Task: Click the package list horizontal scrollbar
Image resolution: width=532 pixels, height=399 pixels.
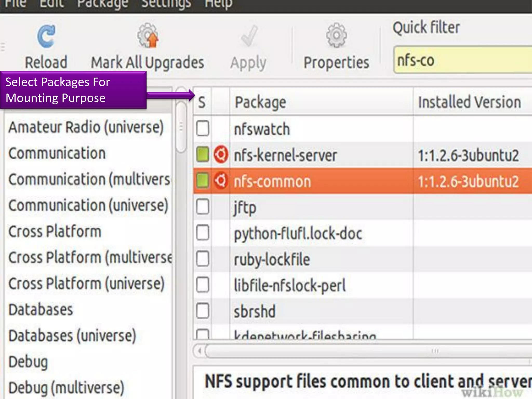Action: point(369,351)
